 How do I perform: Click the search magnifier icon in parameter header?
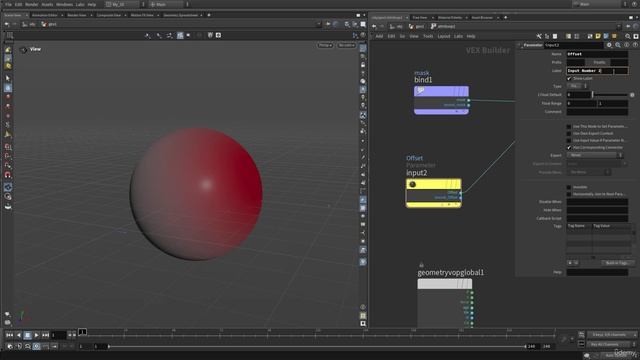click(x=618, y=45)
